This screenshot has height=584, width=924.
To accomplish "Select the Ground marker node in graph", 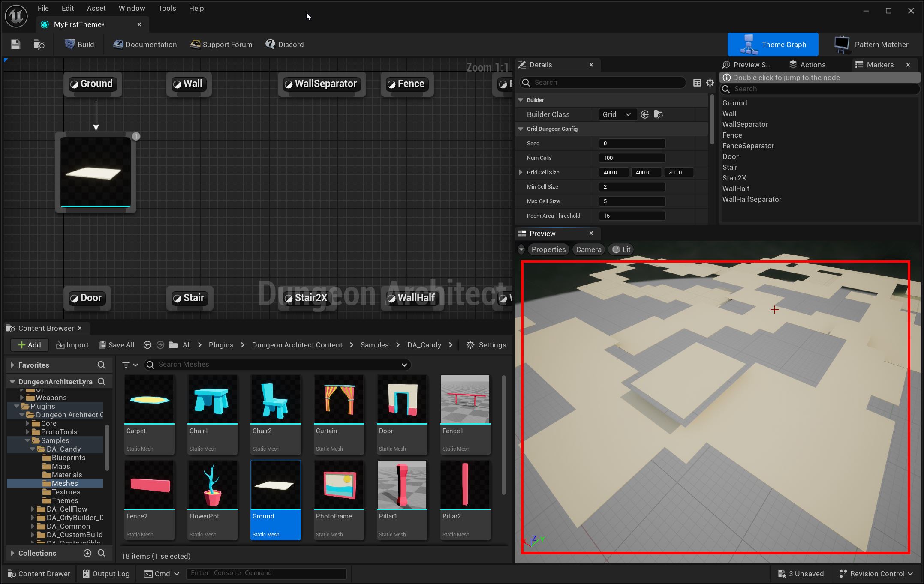I will click(x=93, y=84).
